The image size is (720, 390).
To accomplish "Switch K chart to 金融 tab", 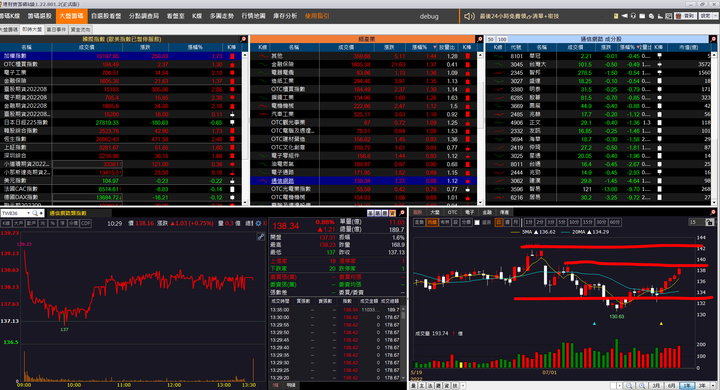I will pyautogui.click(x=487, y=213).
